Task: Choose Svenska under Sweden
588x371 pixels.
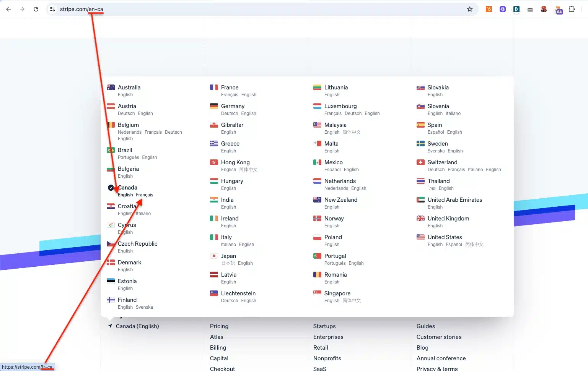Action: [x=436, y=151]
